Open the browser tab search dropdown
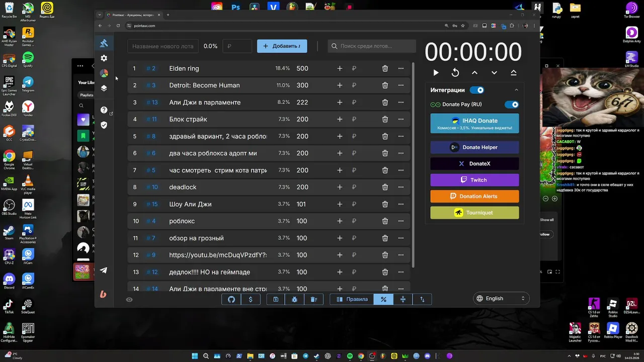 pyautogui.click(x=100, y=15)
